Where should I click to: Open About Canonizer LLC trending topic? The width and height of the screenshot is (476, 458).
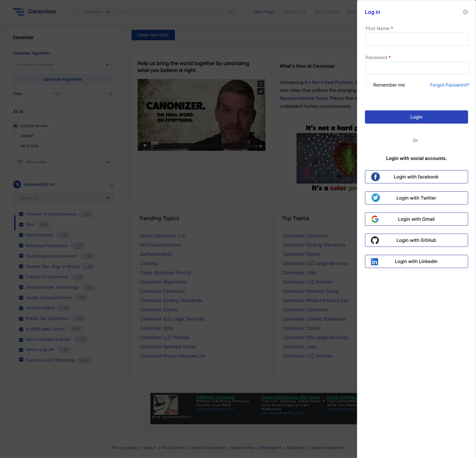tap(163, 236)
